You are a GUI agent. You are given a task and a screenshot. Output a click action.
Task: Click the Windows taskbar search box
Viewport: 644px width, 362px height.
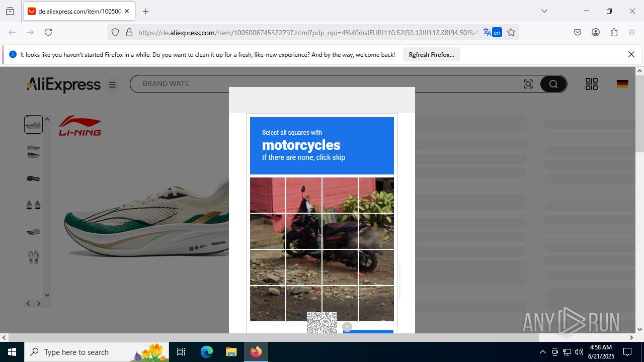(97, 352)
